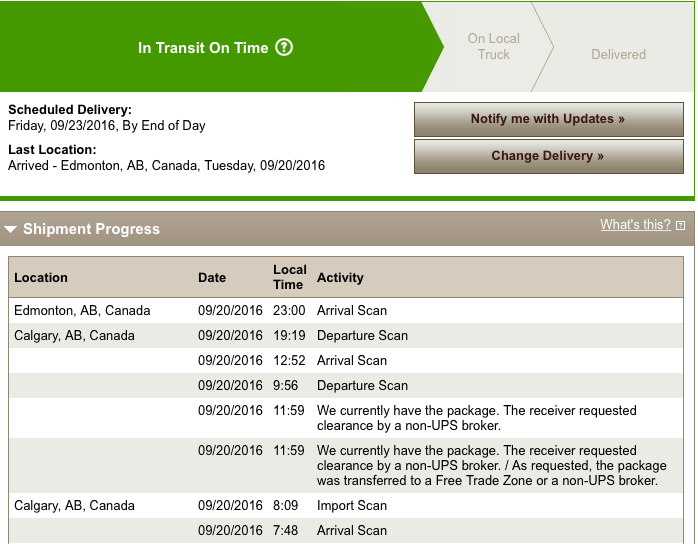Click the Notify me with Updates button
This screenshot has height=544, width=698.
pyautogui.click(x=548, y=119)
